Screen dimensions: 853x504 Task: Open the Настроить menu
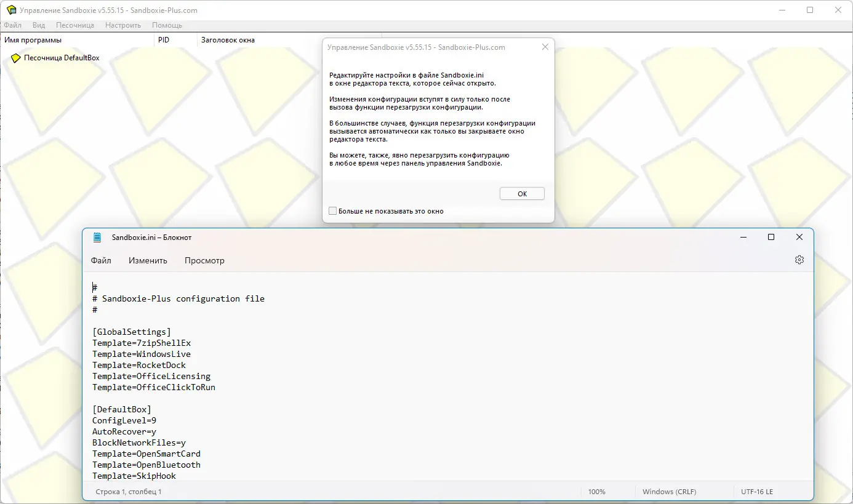[122, 25]
